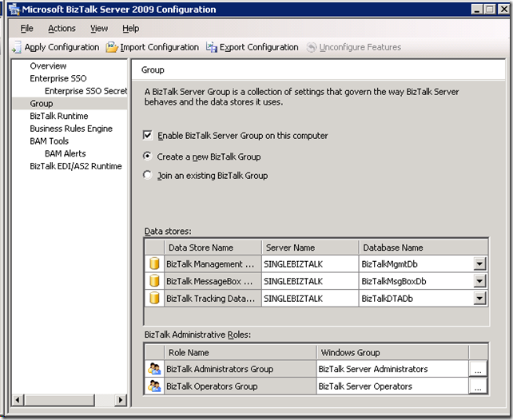
Task: Select the BizTalk Tracking database cylinder icon
Action: coord(154,298)
